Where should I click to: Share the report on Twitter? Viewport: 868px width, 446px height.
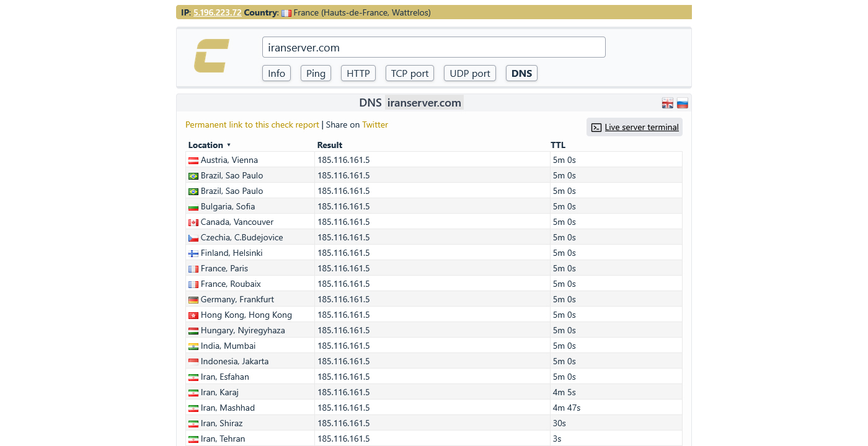point(375,125)
